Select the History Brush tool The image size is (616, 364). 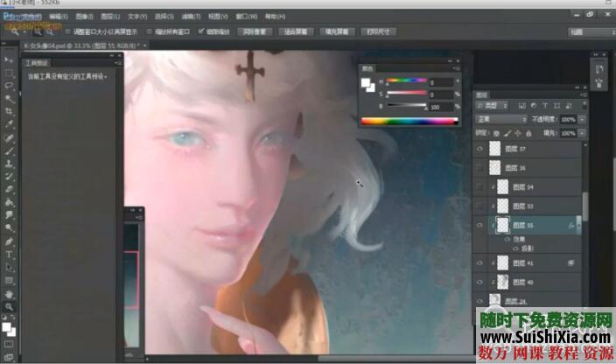[9, 177]
